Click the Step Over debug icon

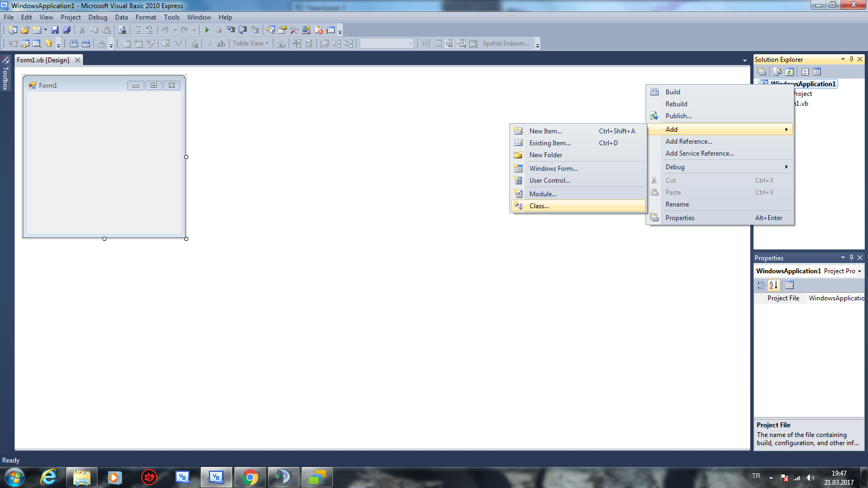click(x=242, y=30)
